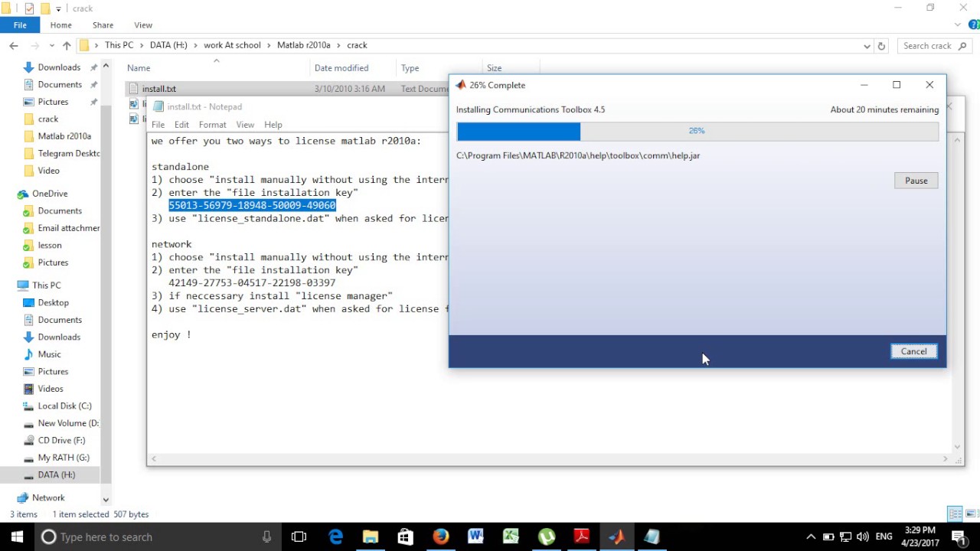980x551 pixels.
Task: Click the installer progress bar at 26%
Action: [697, 131]
